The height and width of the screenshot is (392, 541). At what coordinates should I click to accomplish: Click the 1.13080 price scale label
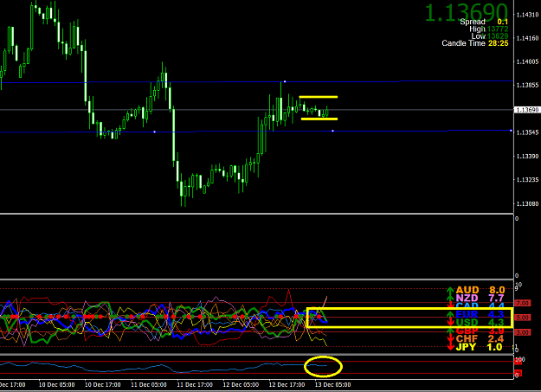pos(527,203)
